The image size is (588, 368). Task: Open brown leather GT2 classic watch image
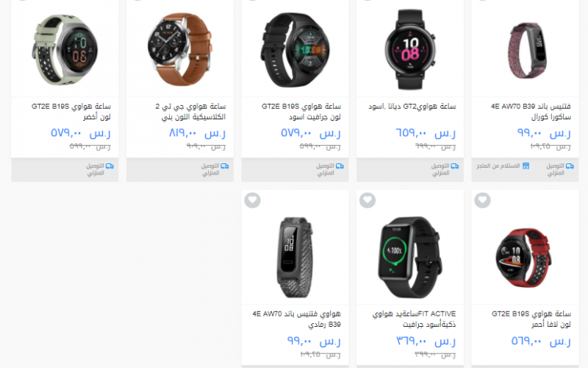180,49
